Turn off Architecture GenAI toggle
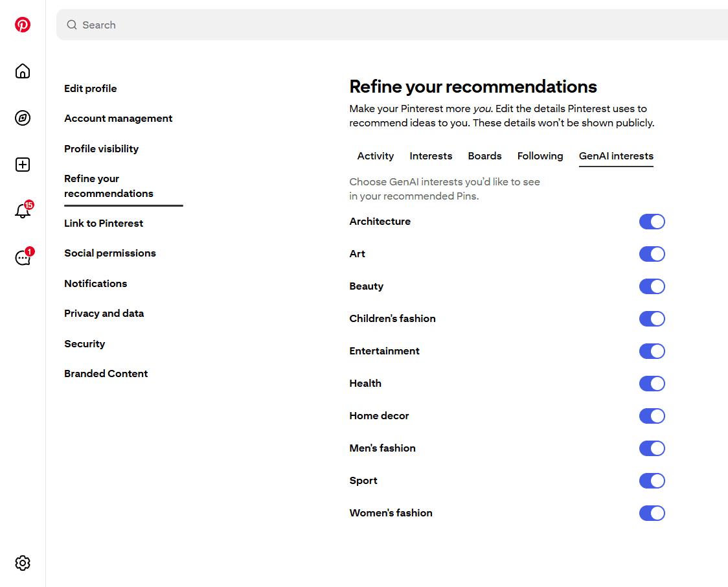Viewport: 728px width, 587px height. 652,222
